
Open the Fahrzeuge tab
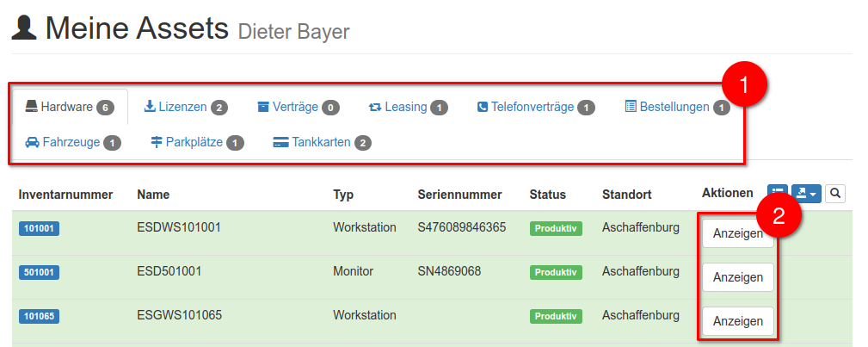[x=73, y=143]
